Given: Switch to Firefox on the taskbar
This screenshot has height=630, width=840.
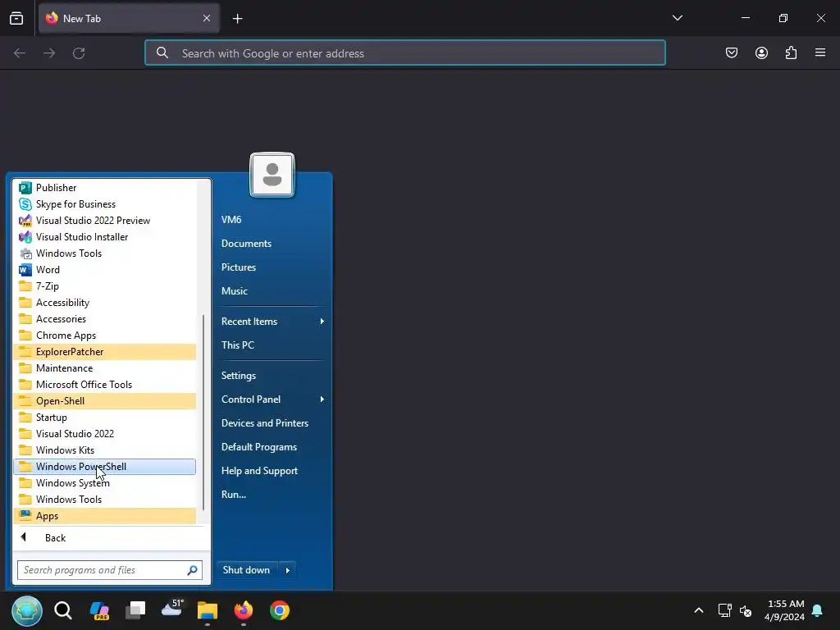Looking at the screenshot, I should tap(243, 610).
